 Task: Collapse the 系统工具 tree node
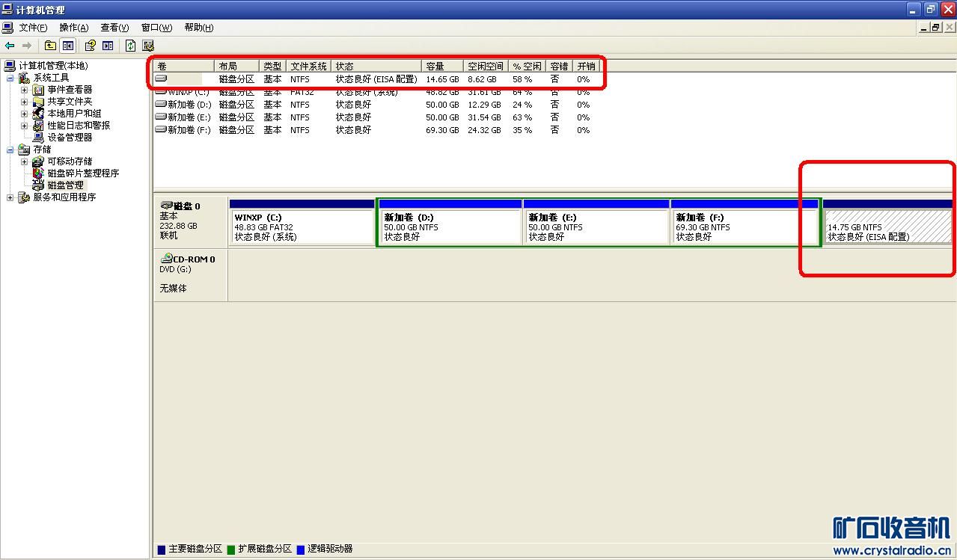(10, 78)
